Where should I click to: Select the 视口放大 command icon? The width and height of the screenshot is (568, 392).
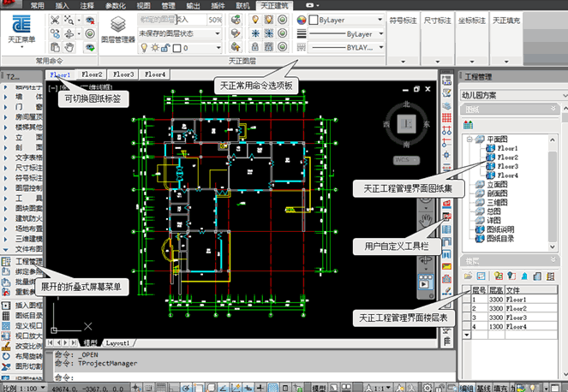click(x=6, y=336)
